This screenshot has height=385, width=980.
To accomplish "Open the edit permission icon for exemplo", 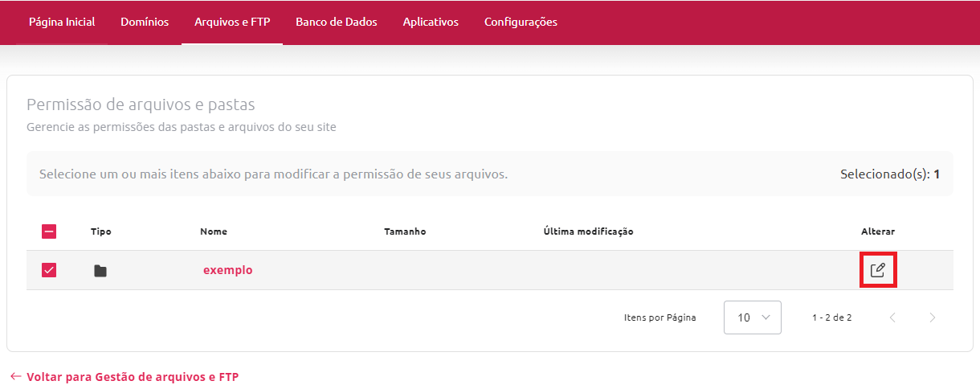I will click(878, 270).
